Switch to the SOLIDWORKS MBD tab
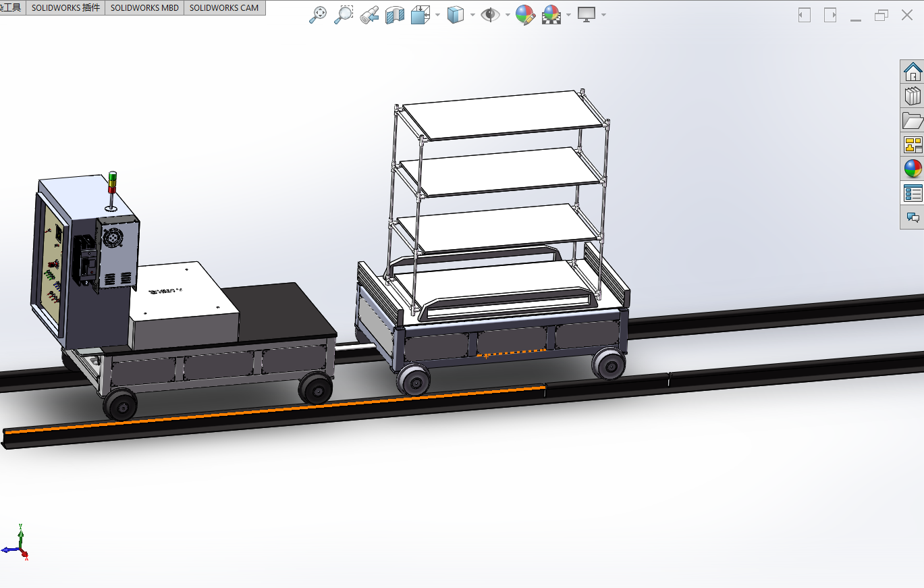924x588 pixels. 144,8
